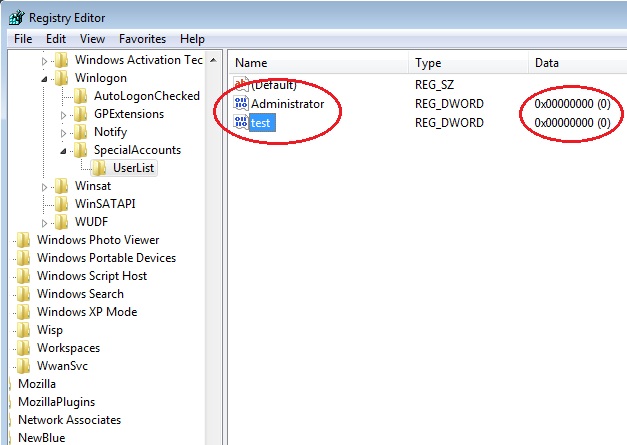Expand the GPExtensions key

63,115
